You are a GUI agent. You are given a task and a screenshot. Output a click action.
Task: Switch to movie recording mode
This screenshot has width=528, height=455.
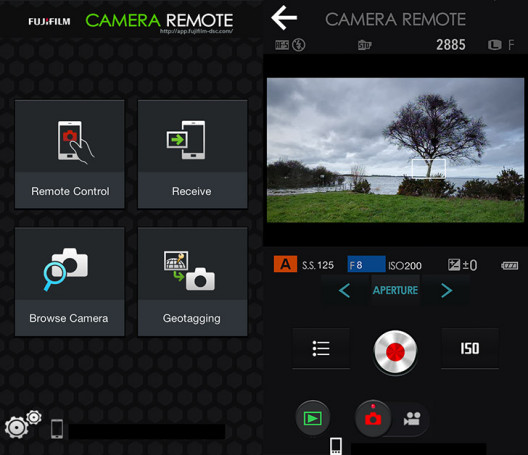coord(412,419)
